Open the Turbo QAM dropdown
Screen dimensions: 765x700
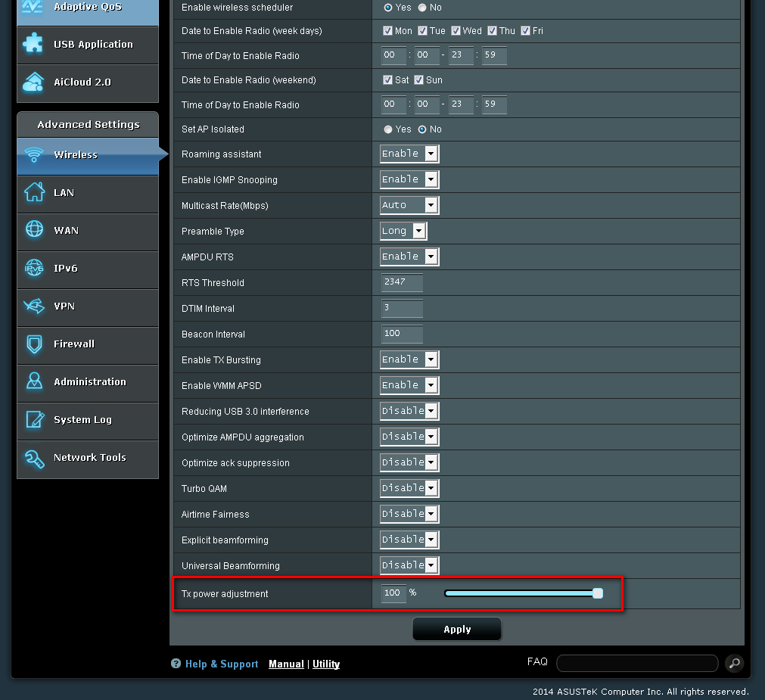pos(409,488)
